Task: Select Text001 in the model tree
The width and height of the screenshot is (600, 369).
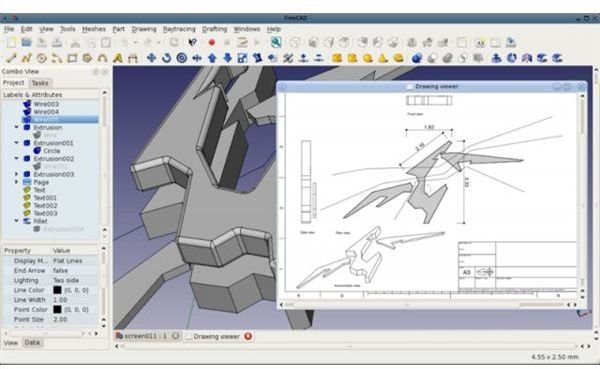Action: point(45,198)
